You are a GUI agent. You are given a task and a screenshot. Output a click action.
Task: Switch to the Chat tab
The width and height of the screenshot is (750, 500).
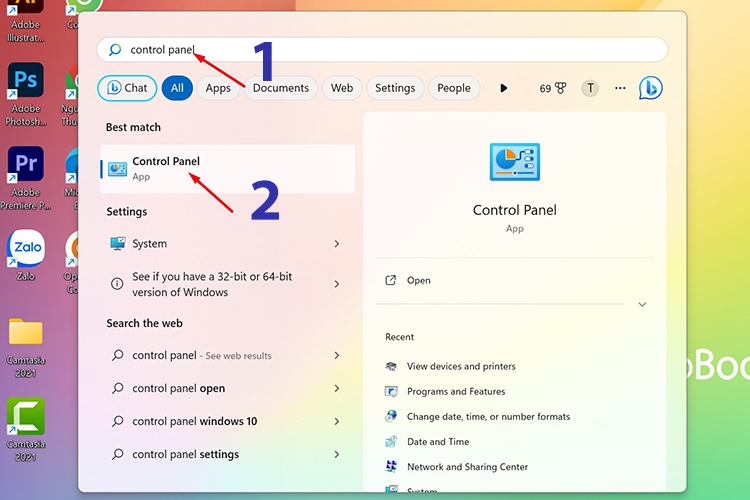(x=127, y=88)
